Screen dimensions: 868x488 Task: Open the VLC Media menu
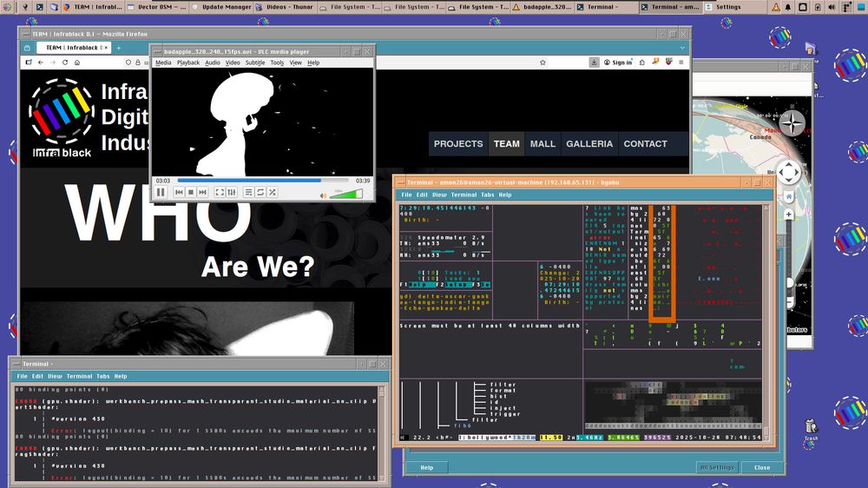coord(163,63)
